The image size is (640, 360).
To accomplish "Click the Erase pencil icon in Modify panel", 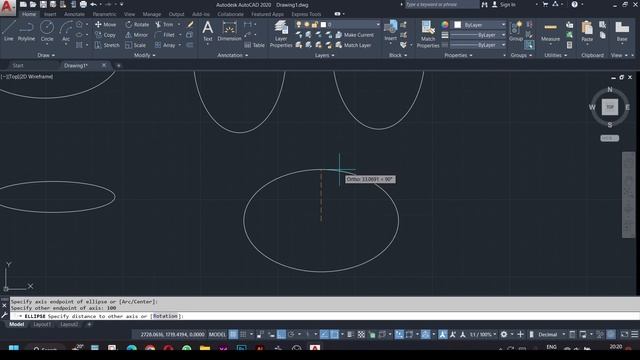I will 190,24.
